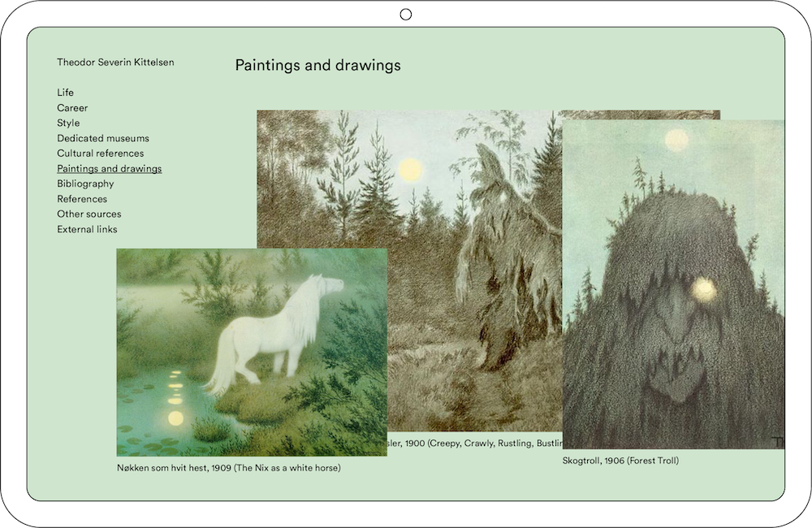
Task: Open External links in the sidebar
Action: tap(87, 229)
